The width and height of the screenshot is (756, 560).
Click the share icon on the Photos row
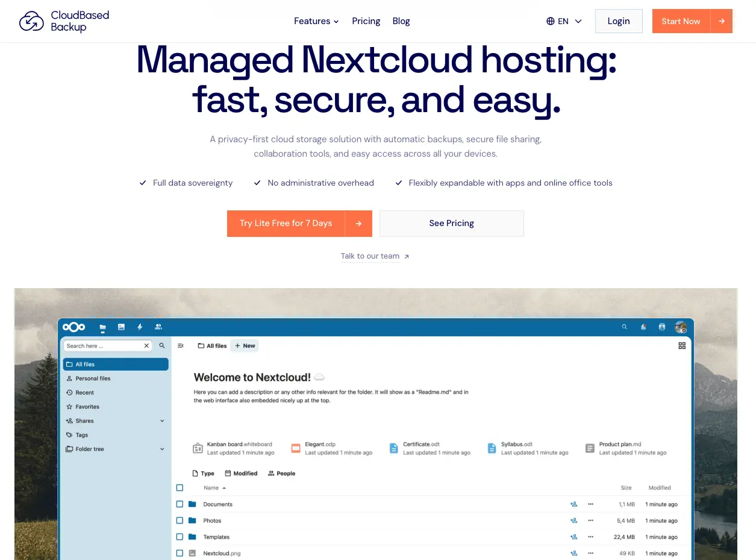click(573, 520)
